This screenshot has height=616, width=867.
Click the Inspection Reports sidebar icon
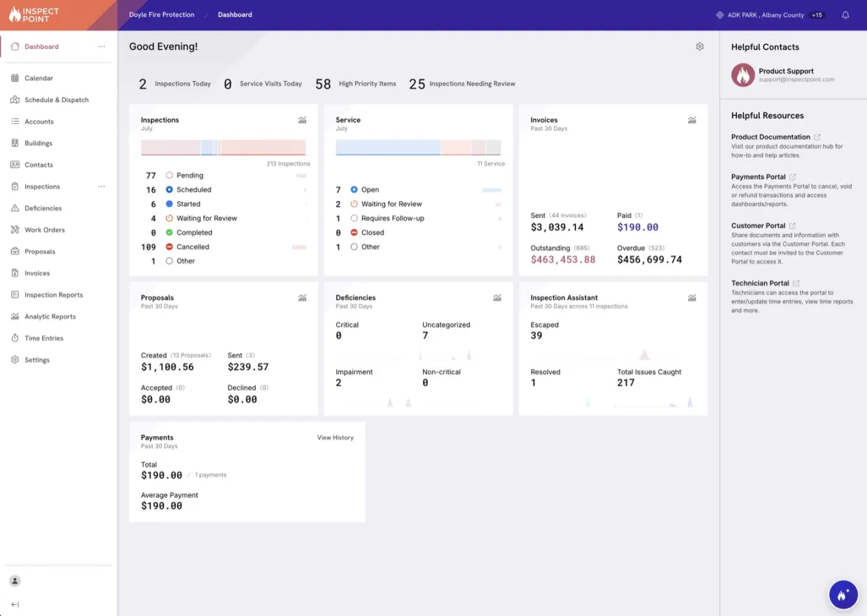click(15, 295)
